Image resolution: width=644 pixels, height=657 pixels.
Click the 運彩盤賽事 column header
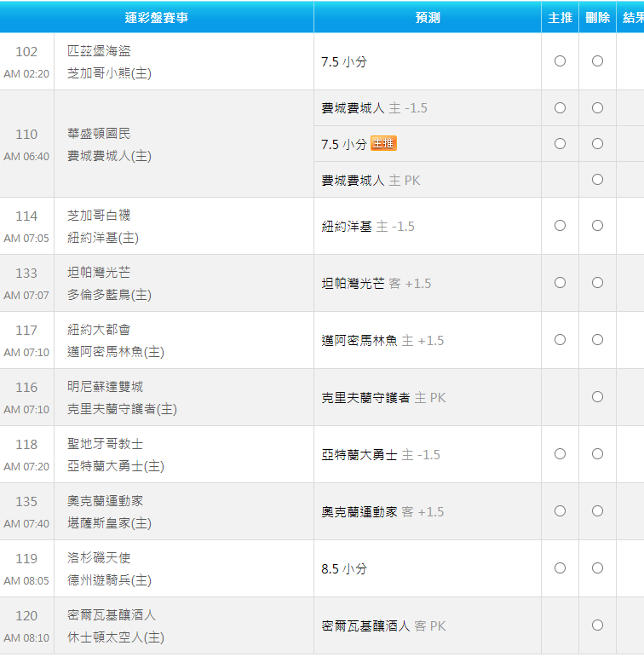[x=157, y=18]
